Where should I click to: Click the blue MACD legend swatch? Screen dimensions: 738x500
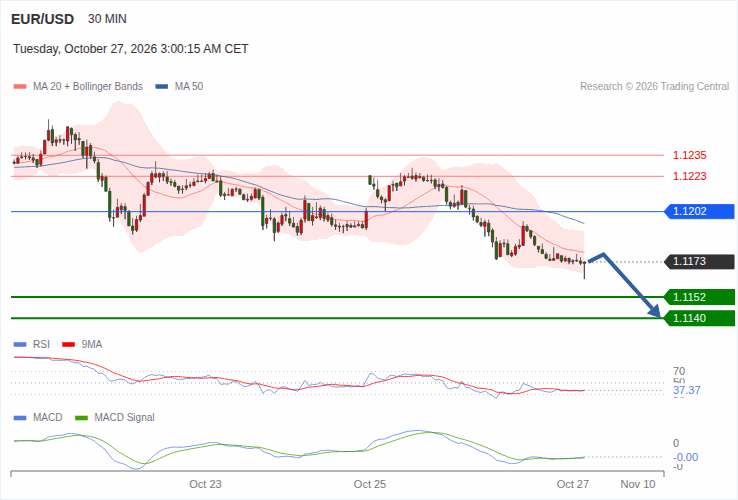point(20,418)
